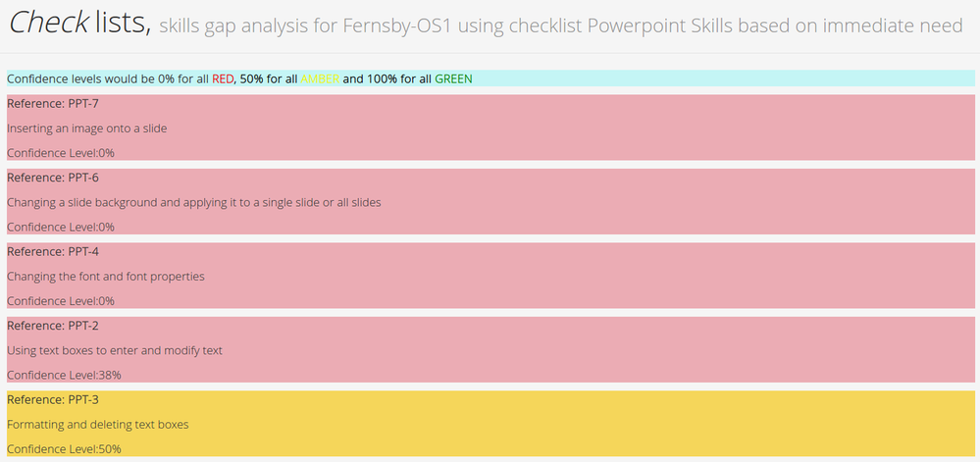Click 'Formatting and deleting text boxes'
The image size is (980, 462).
point(97,425)
